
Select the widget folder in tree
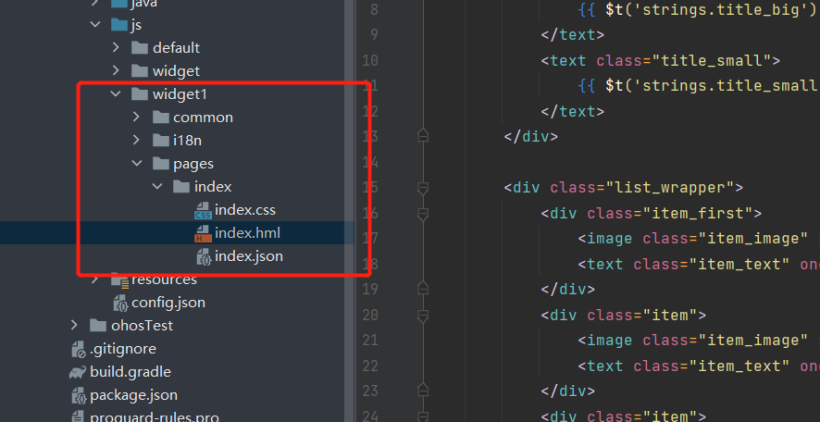click(x=175, y=71)
